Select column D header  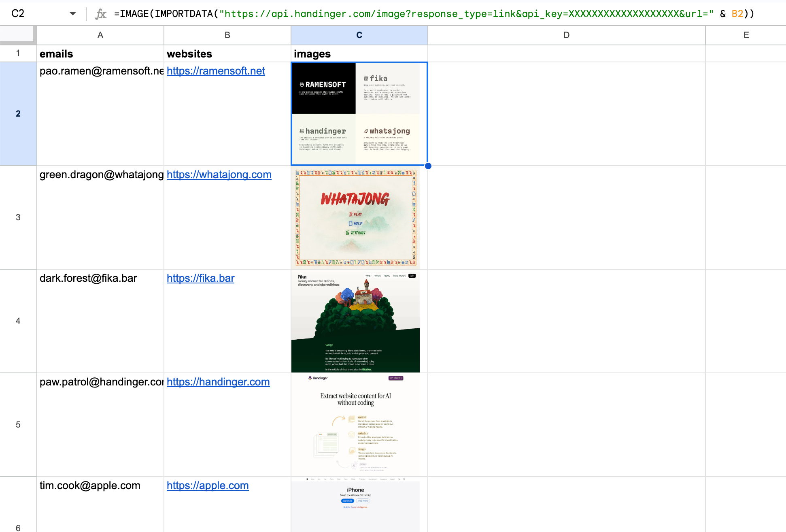566,35
